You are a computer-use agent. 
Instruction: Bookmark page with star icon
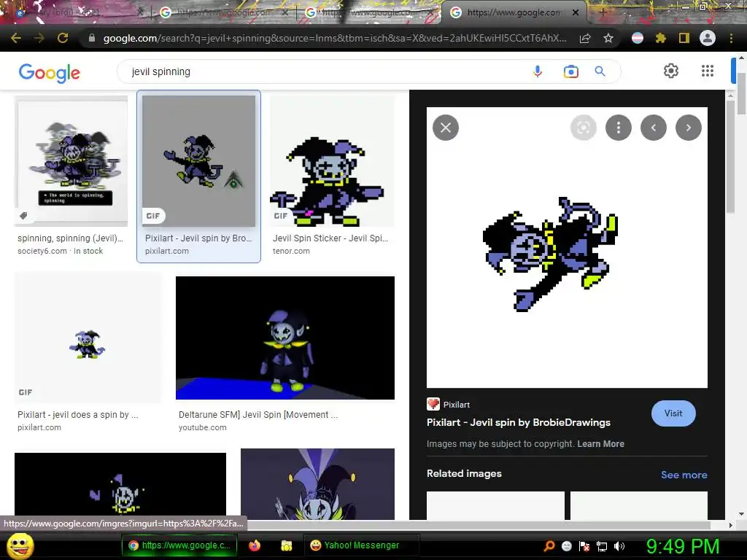pyautogui.click(x=608, y=38)
